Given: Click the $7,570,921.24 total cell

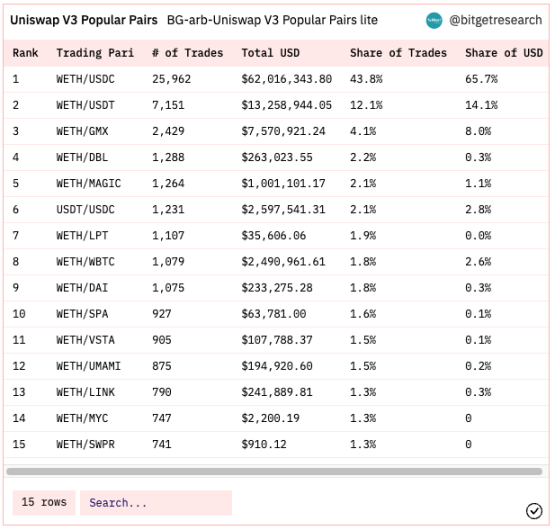Looking at the screenshot, I should tap(284, 131).
